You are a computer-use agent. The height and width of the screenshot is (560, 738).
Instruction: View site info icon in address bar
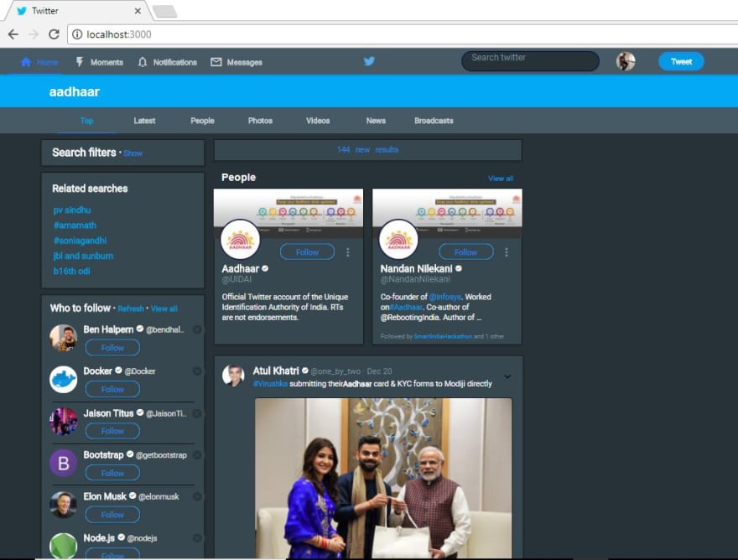76,34
